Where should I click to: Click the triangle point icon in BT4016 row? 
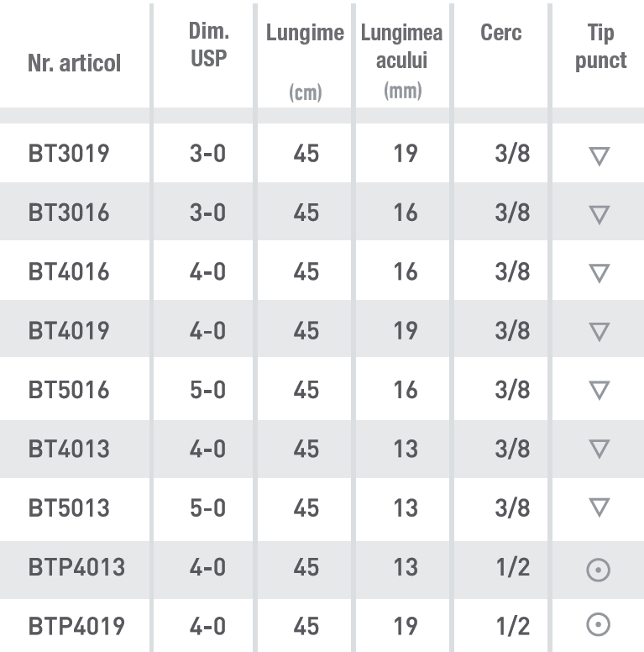coord(599,273)
